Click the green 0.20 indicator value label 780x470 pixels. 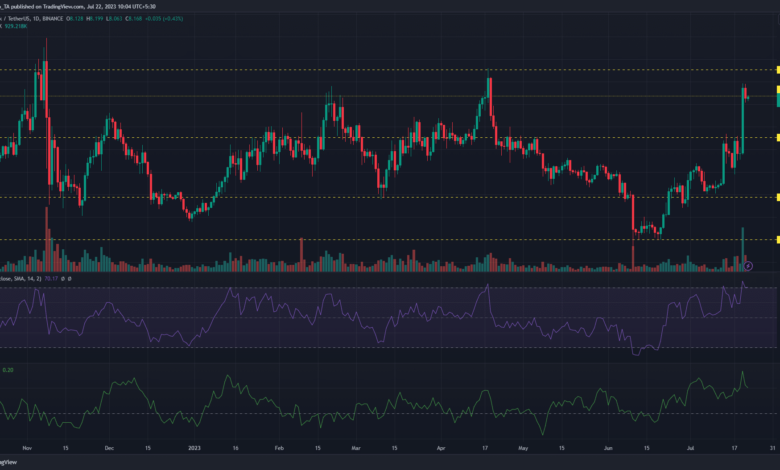coord(8,369)
